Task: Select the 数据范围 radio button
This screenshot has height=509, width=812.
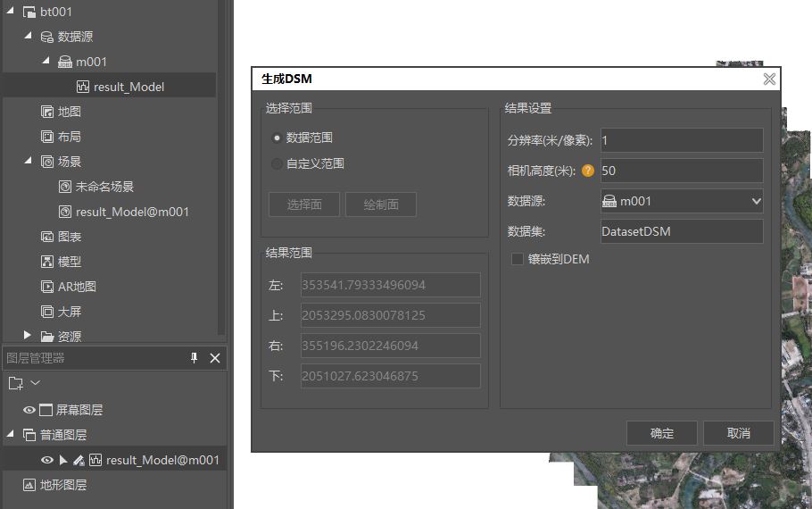Action: coord(277,138)
